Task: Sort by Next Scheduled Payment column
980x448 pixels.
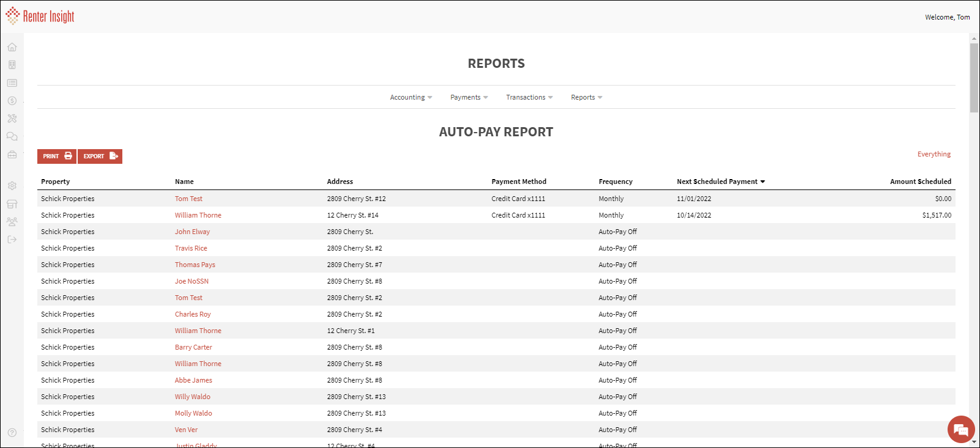Action: 721,182
